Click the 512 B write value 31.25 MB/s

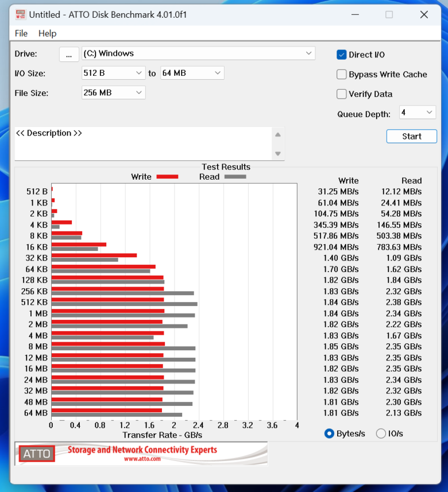pos(338,191)
